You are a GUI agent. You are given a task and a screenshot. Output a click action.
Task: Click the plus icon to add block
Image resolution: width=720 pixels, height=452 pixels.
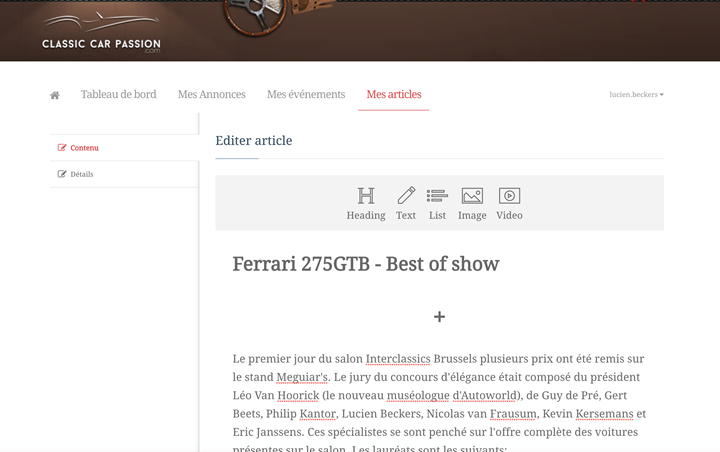[439, 316]
